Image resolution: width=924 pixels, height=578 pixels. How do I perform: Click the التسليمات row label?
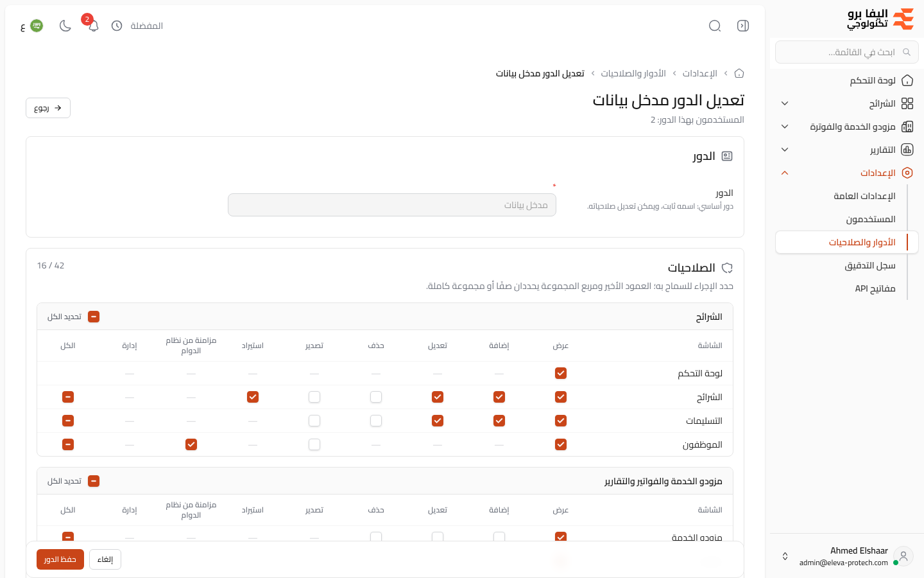[704, 421]
